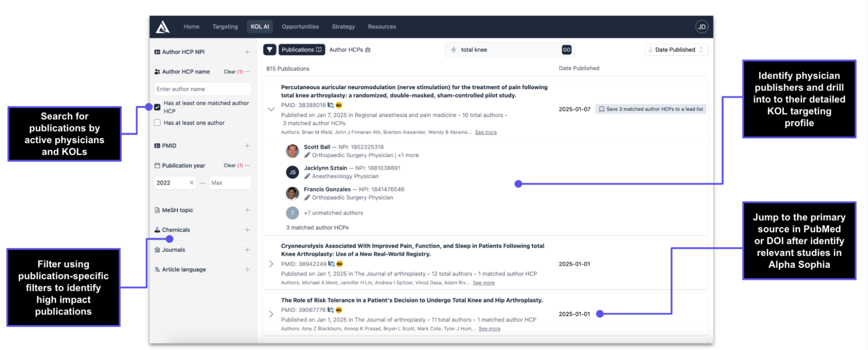This screenshot has width=868, height=350.
Task: Click the Publication year calendar icon
Action: point(157,166)
